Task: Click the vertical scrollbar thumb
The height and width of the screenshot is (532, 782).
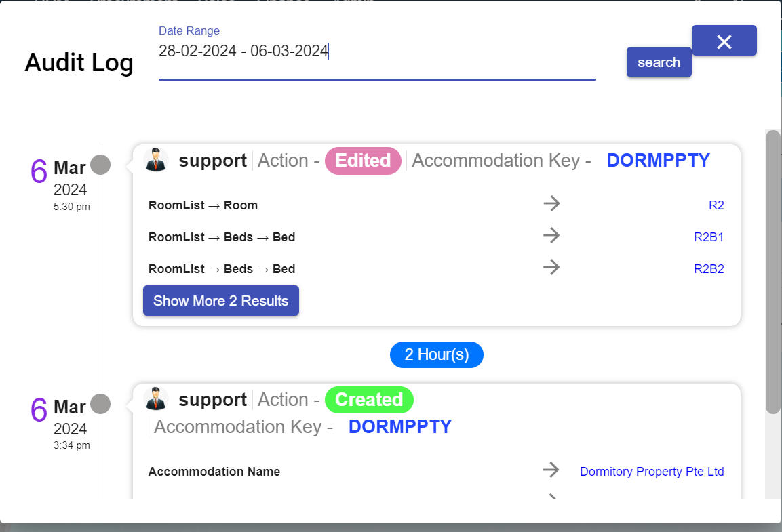Action: tap(773, 271)
